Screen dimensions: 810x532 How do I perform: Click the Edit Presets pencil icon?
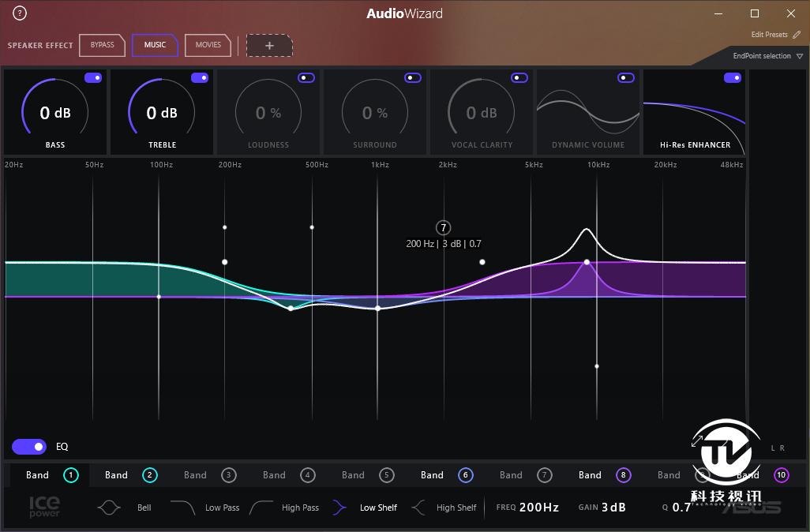[797, 35]
